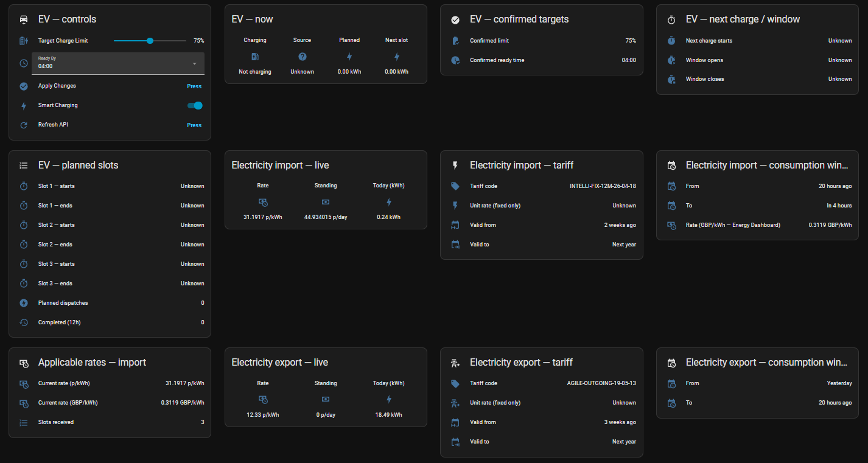Click the Planned dispatches row
The image size is (868, 463).
(x=110, y=303)
